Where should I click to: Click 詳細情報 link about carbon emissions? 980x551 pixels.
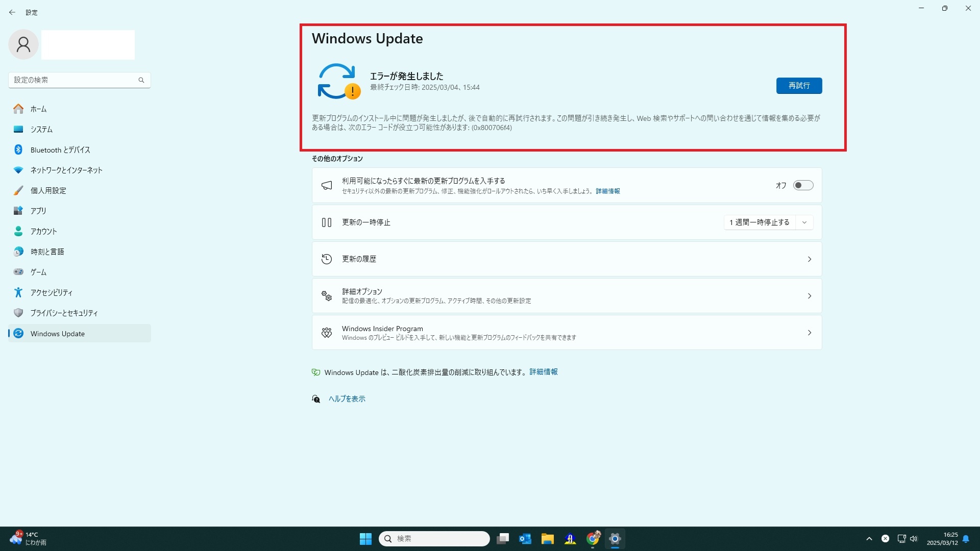[543, 372]
